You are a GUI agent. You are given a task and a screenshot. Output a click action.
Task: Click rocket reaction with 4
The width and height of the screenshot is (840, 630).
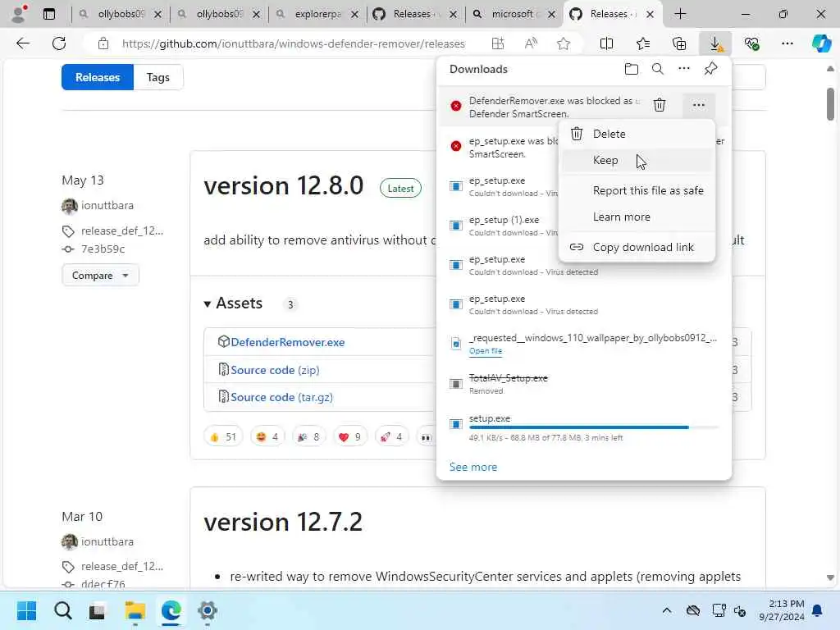point(391,437)
